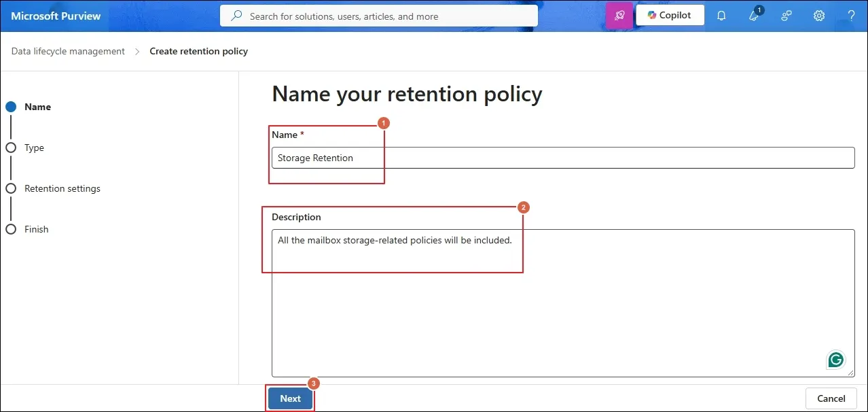Click the Create retention policy breadcrumb
Viewport: 868px width, 412px height.
click(x=199, y=51)
